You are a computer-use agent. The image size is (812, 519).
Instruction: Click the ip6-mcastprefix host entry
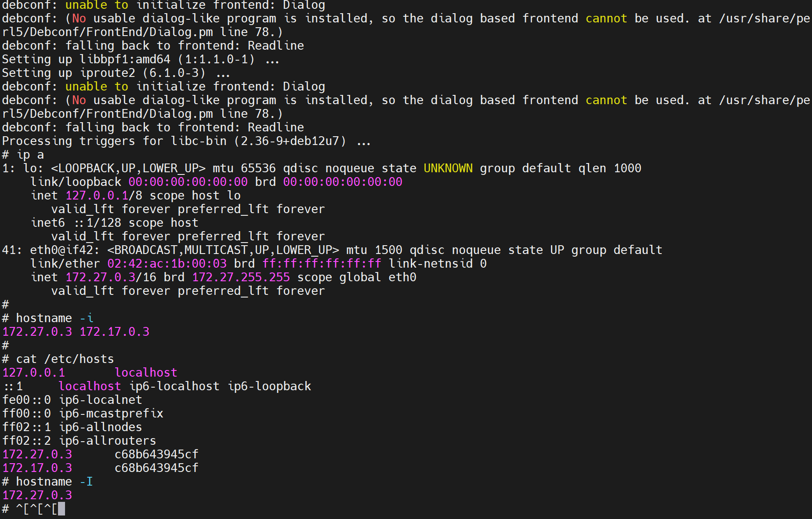[111, 414]
